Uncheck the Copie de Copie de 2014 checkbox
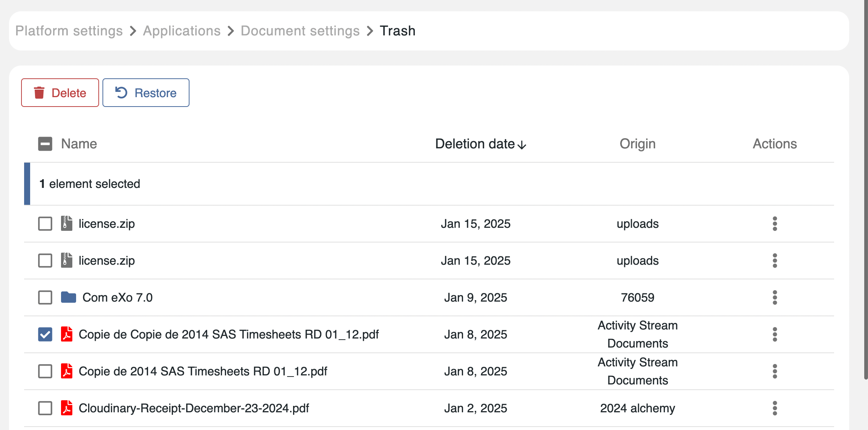 pos(45,334)
